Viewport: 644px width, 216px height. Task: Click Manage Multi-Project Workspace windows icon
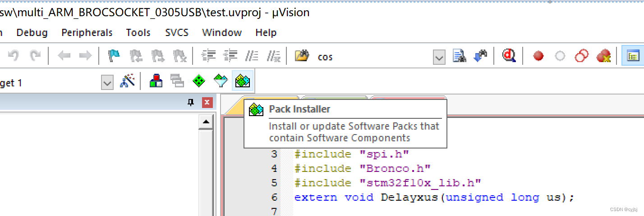pos(177,81)
